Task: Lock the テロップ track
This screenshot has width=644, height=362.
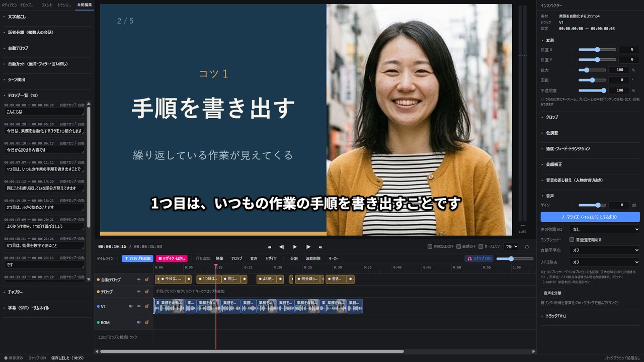Action: [147, 292]
